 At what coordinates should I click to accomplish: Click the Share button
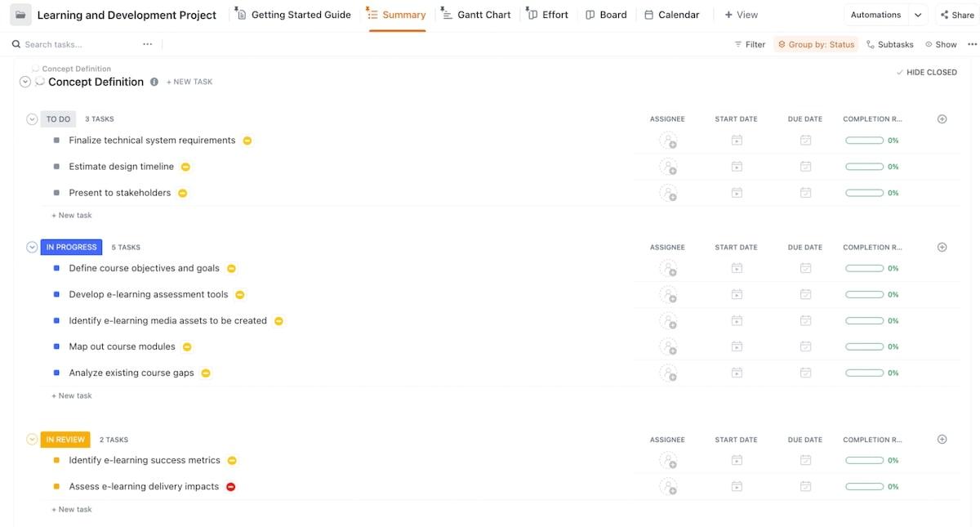click(x=956, y=15)
